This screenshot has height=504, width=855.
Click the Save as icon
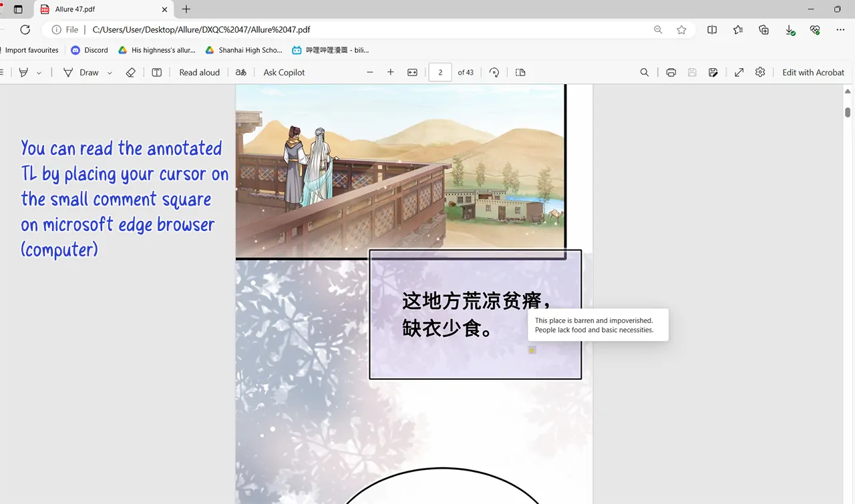point(713,72)
